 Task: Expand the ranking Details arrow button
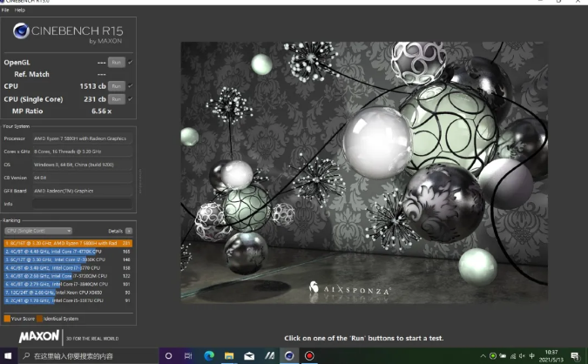pyautogui.click(x=129, y=231)
